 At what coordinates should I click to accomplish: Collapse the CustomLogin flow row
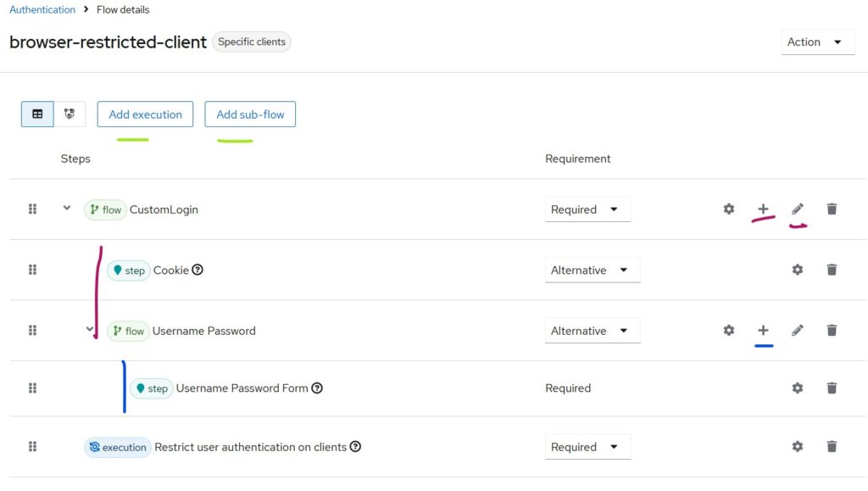[x=67, y=209]
